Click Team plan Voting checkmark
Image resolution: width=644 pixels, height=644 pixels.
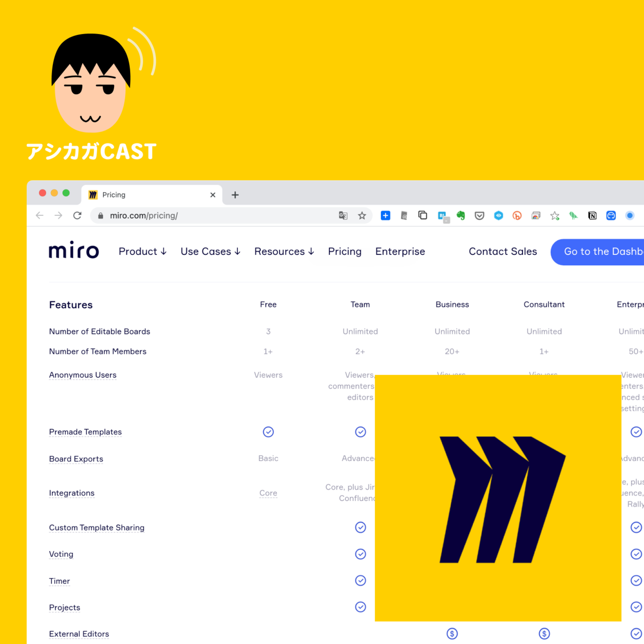[x=360, y=554]
